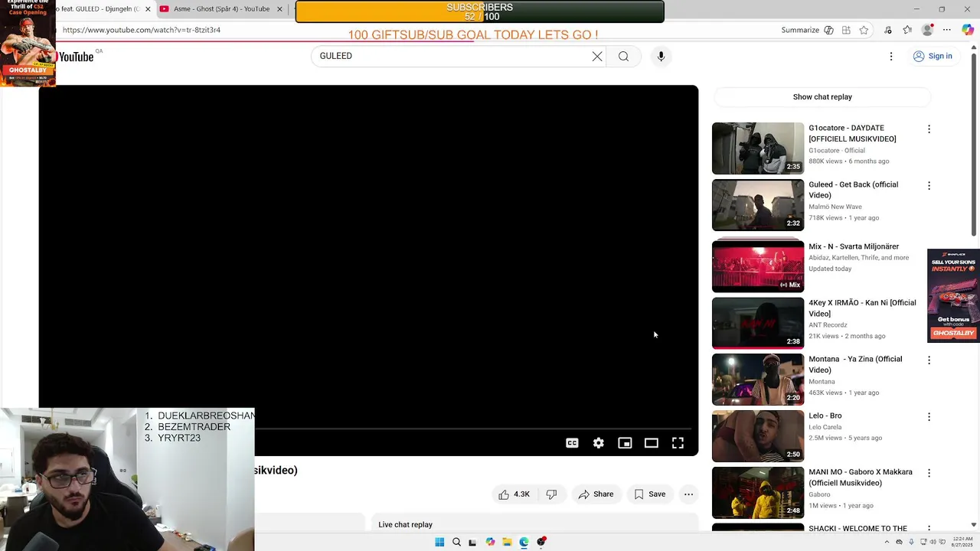Open options menu for SHACKI - WELCOME TO THE
Screen dimensions: 980x551
point(929,529)
